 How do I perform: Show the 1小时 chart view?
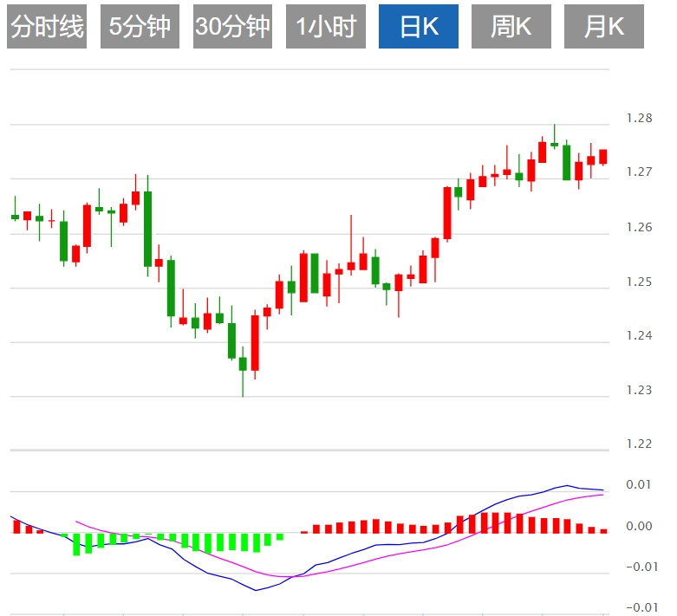(326, 27)
